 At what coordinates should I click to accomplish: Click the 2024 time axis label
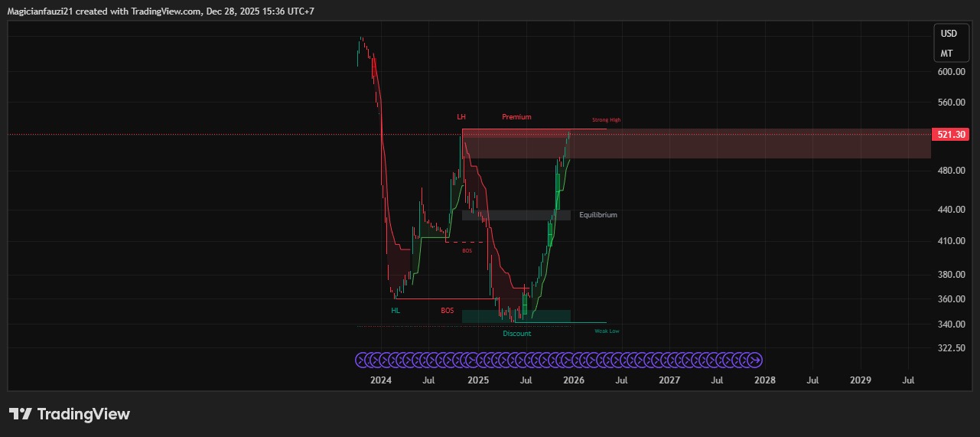[381, 380]
